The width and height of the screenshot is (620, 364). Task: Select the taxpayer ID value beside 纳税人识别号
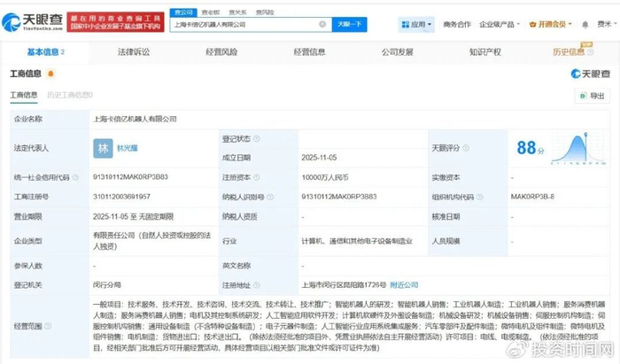click(339, 197)
